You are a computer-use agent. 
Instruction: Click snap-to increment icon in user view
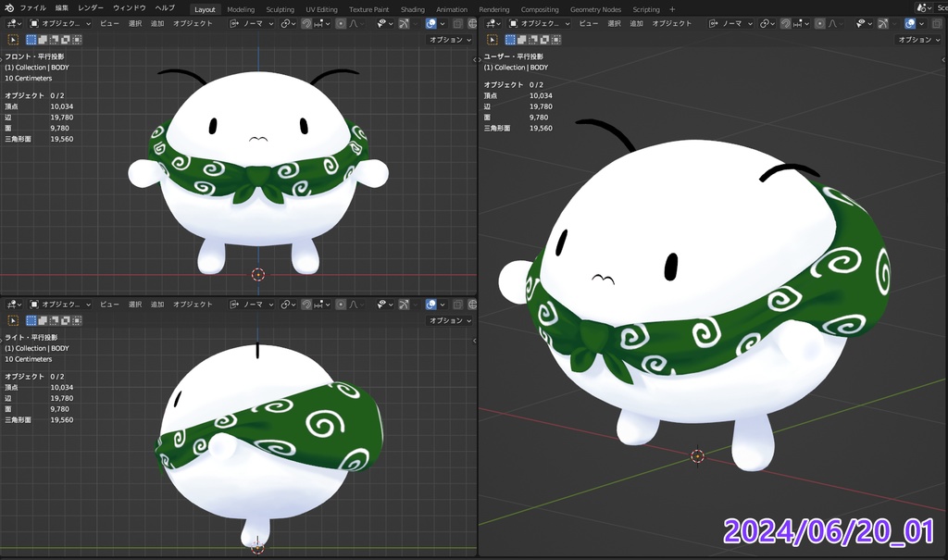pyautogui.click(x=801, y=23)
